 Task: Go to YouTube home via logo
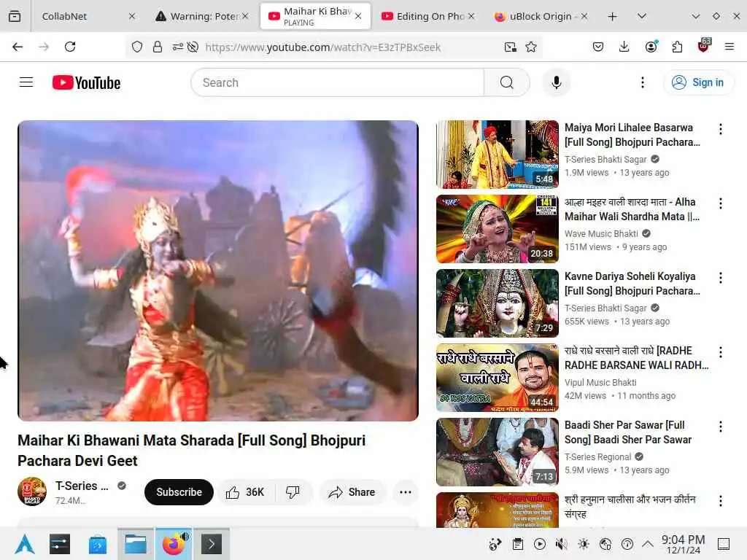click(86, 82)
